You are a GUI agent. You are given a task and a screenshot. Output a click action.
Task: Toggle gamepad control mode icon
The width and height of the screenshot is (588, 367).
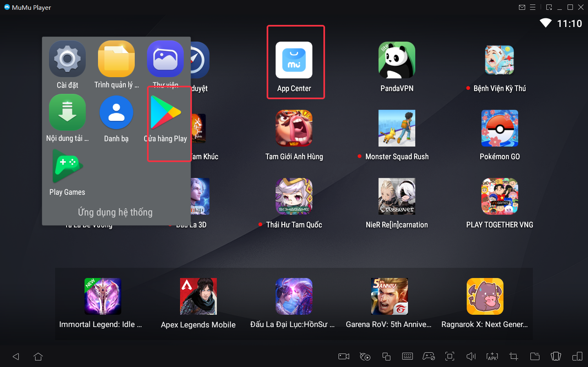[429, 356]
